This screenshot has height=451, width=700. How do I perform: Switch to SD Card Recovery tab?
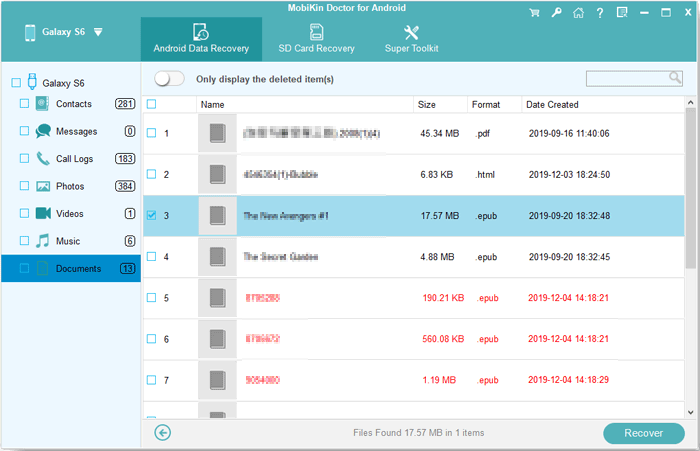pos(315,38)
